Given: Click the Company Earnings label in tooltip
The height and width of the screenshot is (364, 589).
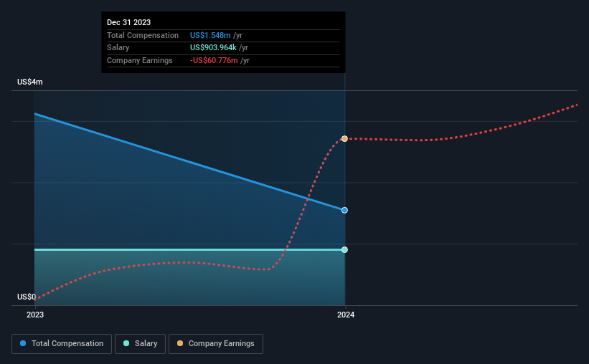Looking at the screenshot, I should coord(140,60).
